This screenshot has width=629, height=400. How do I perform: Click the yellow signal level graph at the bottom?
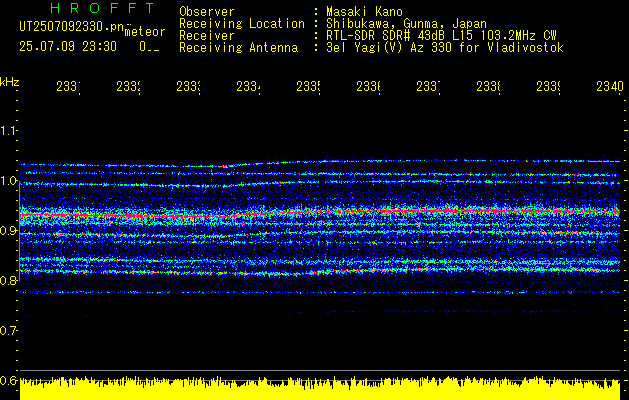coord(320,388)
